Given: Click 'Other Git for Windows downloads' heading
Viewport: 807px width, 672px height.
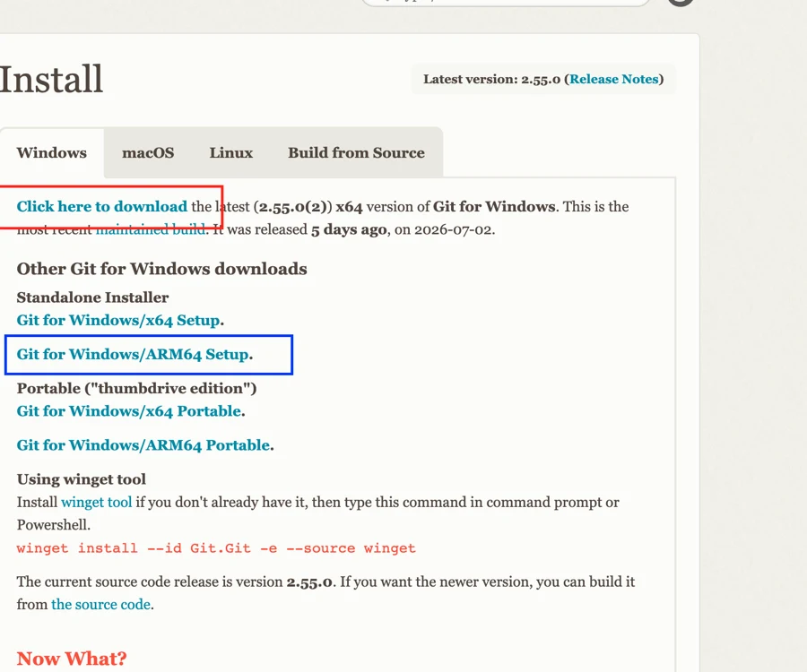Looking at the screenshot, I should [161, 269].
